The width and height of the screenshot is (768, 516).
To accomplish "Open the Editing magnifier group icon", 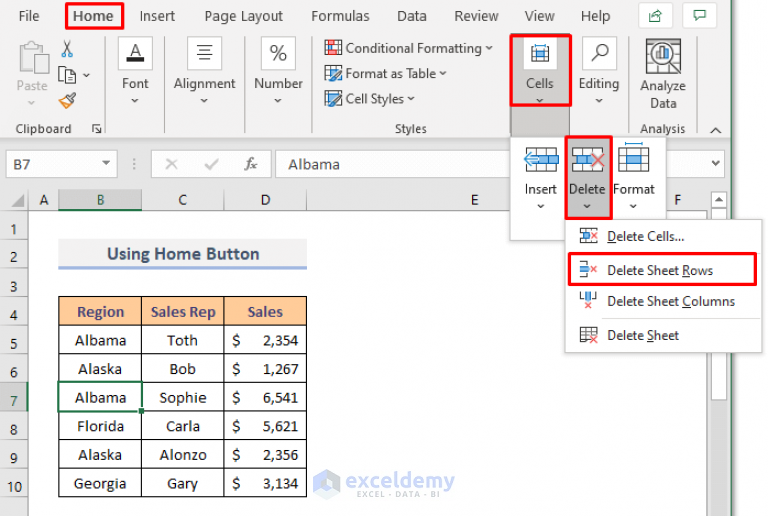I will coord(599,53).
